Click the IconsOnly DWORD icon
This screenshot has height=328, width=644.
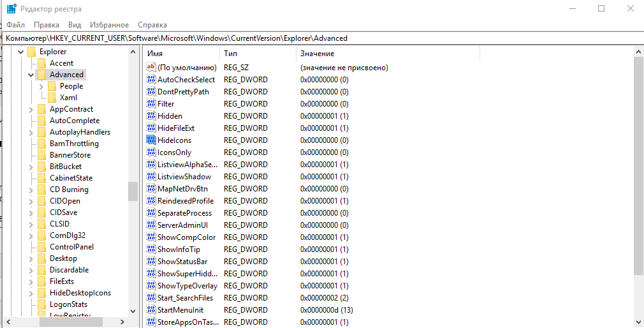pos(151,152)
